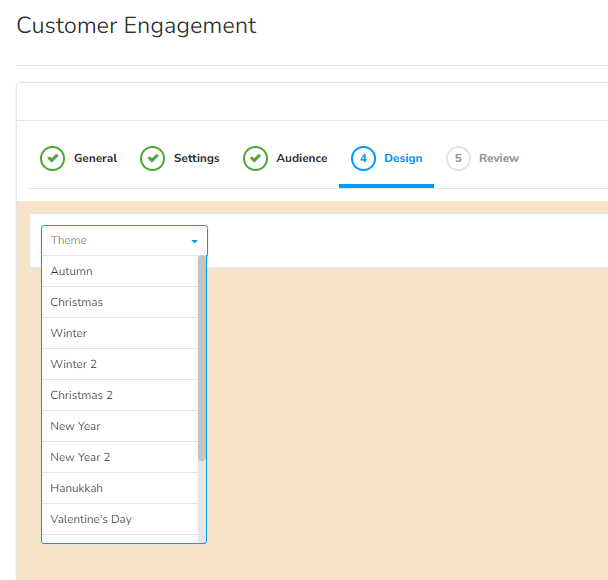Click the grey step 5 circle icon
Image resolution: width=608 pixels, height=580 pixels.
[458, 158]
